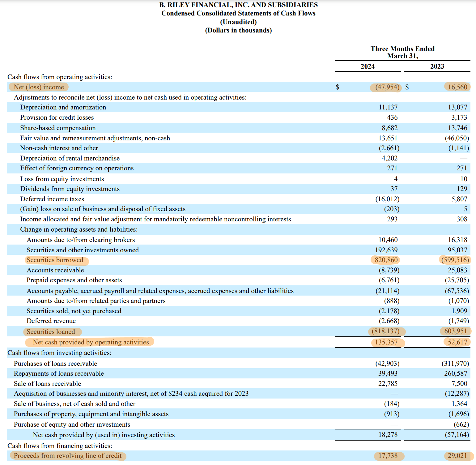Select the 135,357 operating cash total
This screenshot has width=476, height=465.
(386, 342)
